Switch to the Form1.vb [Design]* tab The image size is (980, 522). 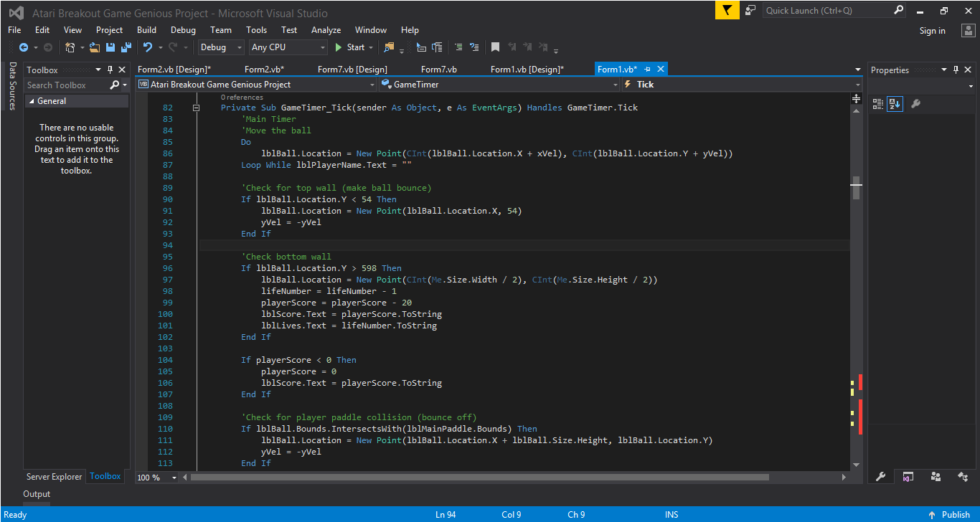(527, 70)
